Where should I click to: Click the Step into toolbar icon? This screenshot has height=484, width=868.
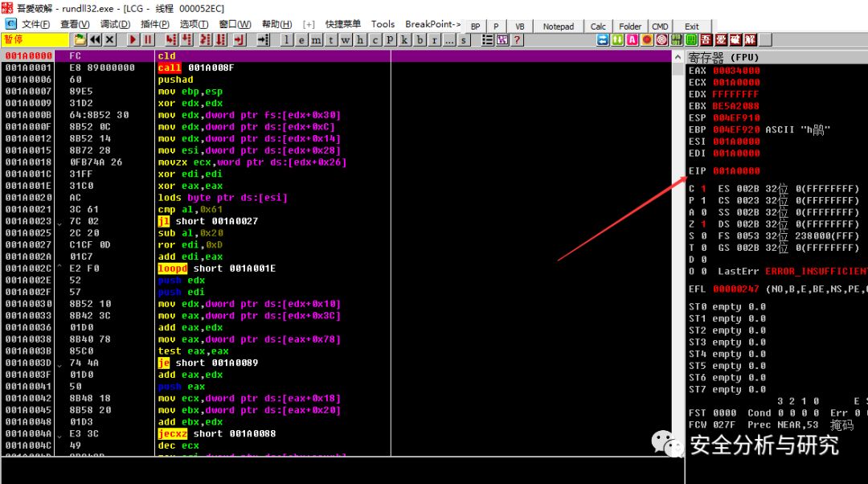point(171,40)
